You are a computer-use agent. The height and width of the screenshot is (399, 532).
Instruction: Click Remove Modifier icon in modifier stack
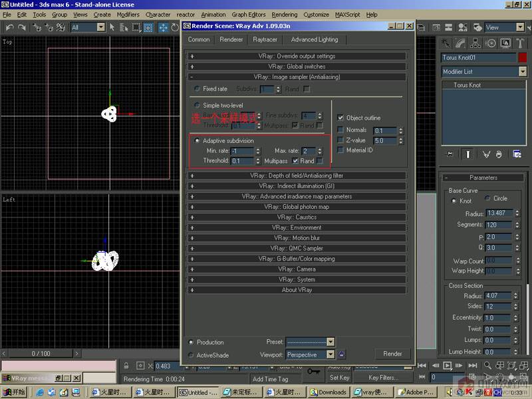(x=498, y=154)
